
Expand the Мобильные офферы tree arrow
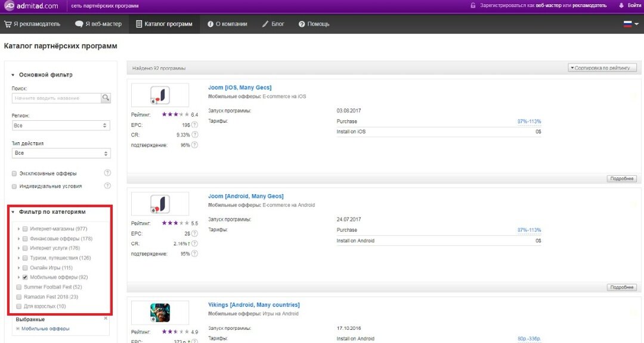click(18, 277)
